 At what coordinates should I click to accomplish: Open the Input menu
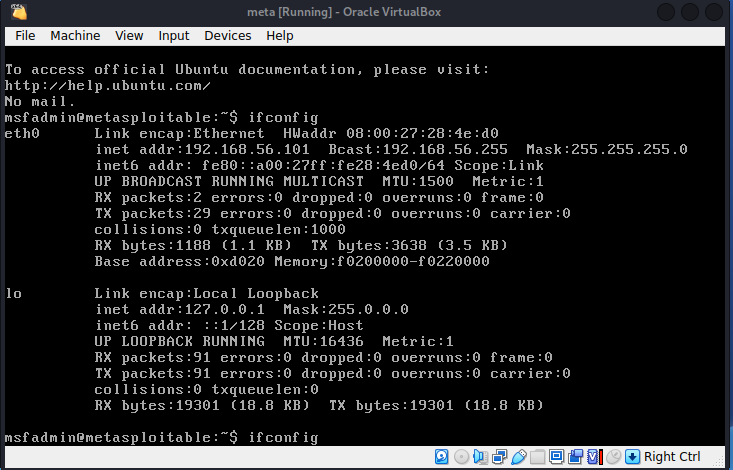point(173,36)
